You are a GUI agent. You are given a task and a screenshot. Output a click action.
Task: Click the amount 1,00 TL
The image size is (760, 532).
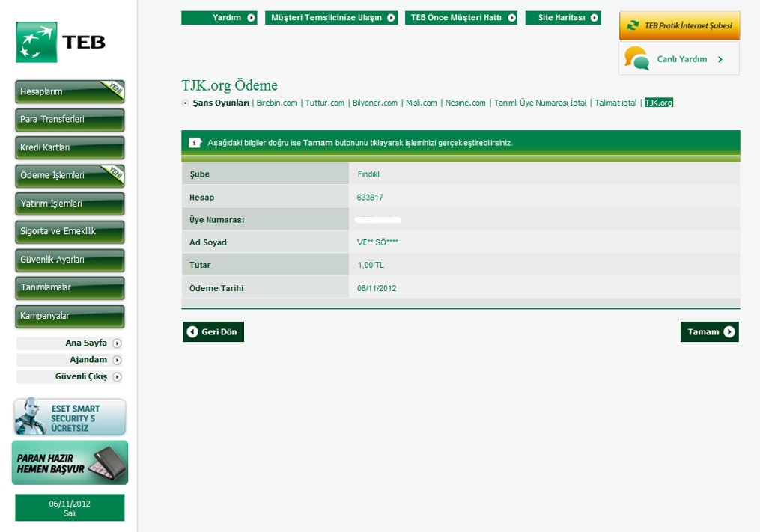pos(371,266)
